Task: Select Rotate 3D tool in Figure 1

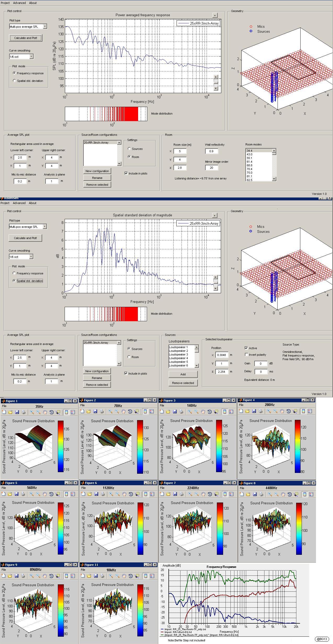Action: coord(52,412)
